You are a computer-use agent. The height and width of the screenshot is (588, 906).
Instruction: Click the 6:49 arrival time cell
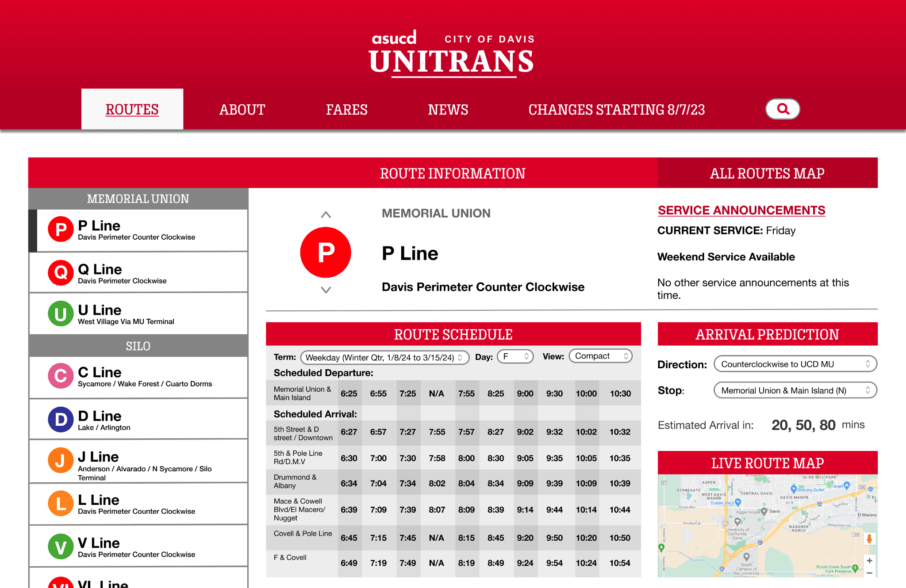349,563
